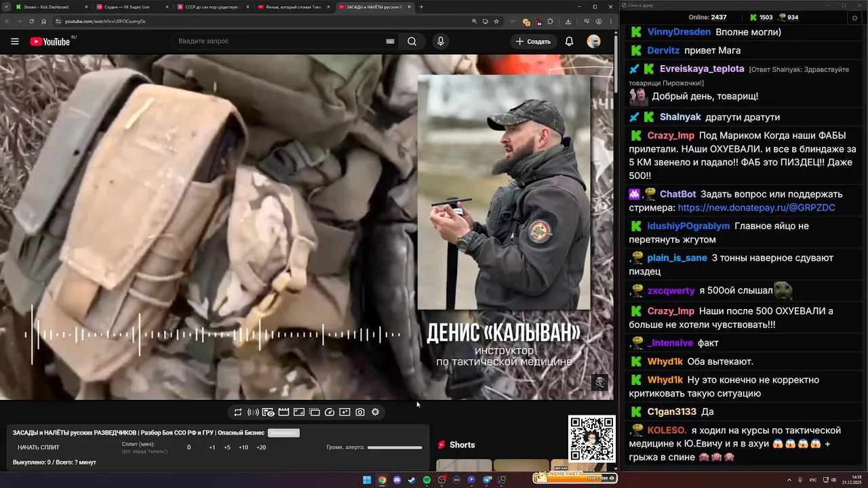Click the channel watermark in the video corner

pos(599,382)
